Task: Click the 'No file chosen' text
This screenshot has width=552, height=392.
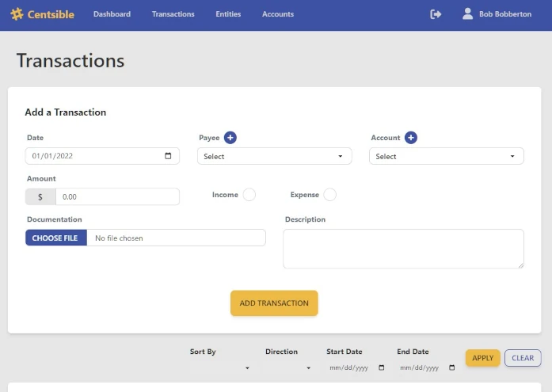Action: point(119,238)
